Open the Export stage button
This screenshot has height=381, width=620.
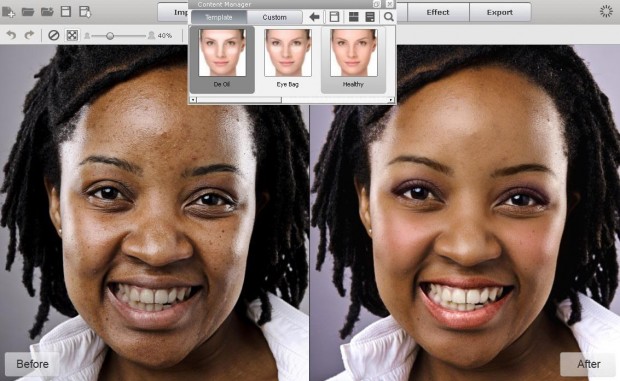pos(500,12)
